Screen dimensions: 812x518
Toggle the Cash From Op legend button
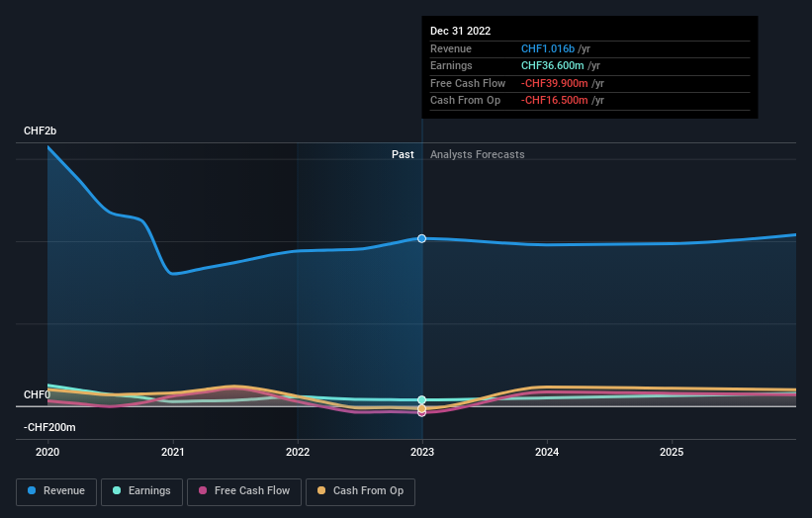pos(360,491)
